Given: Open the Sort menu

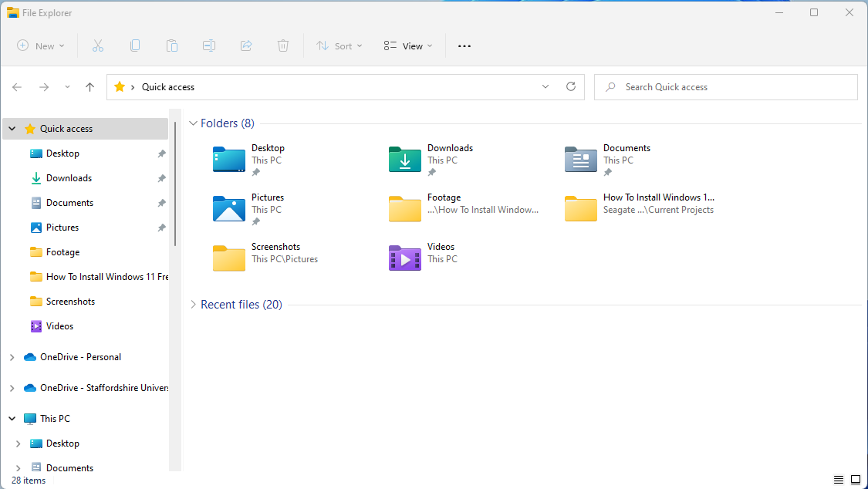Looking at the screenshot, I should click(339, 46).
